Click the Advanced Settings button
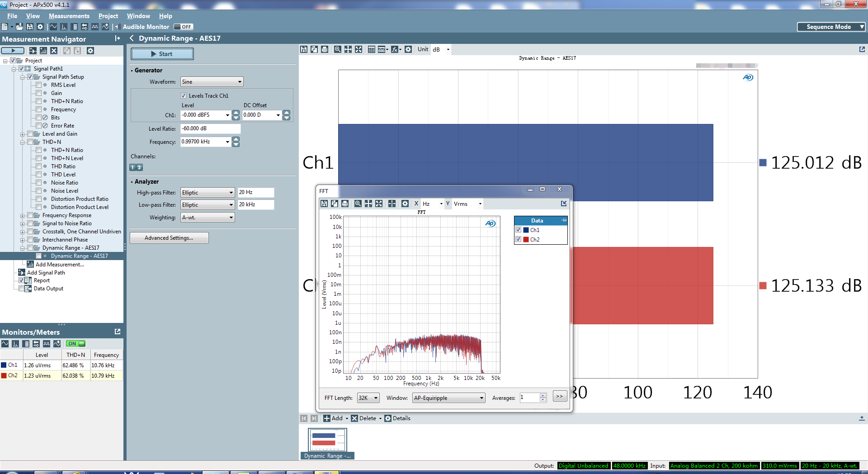 (169, 238)
